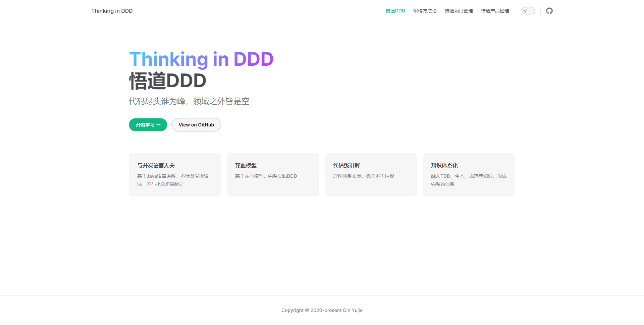This screenshot has height=325, width=644.
Task: Open the 悟道产品经理 navigation link
Action: point(495,11)
